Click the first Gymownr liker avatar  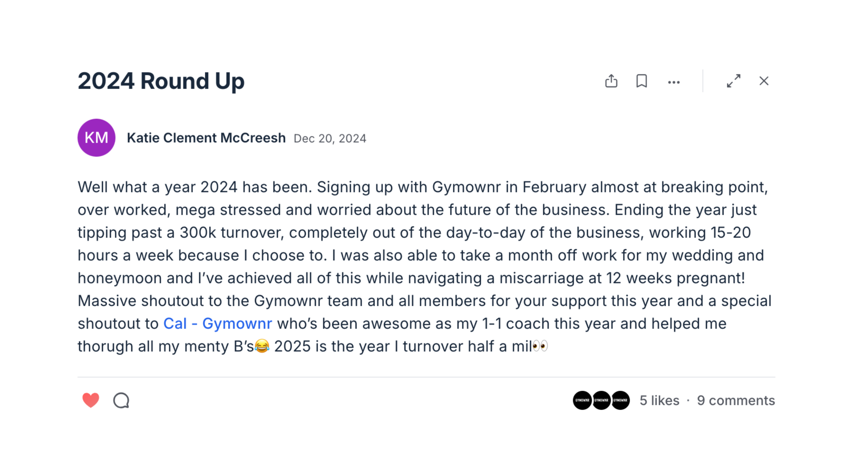[x=582, y=400]
